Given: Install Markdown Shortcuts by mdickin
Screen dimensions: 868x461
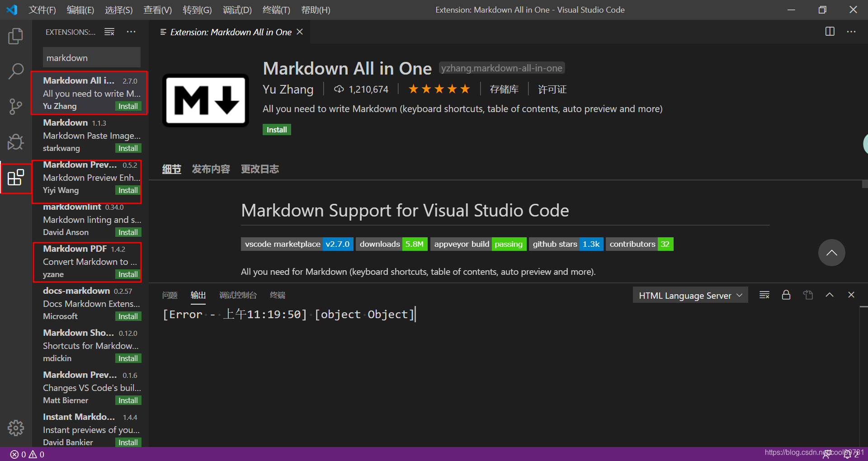Looking at the screenshot, I should [128, 358].
